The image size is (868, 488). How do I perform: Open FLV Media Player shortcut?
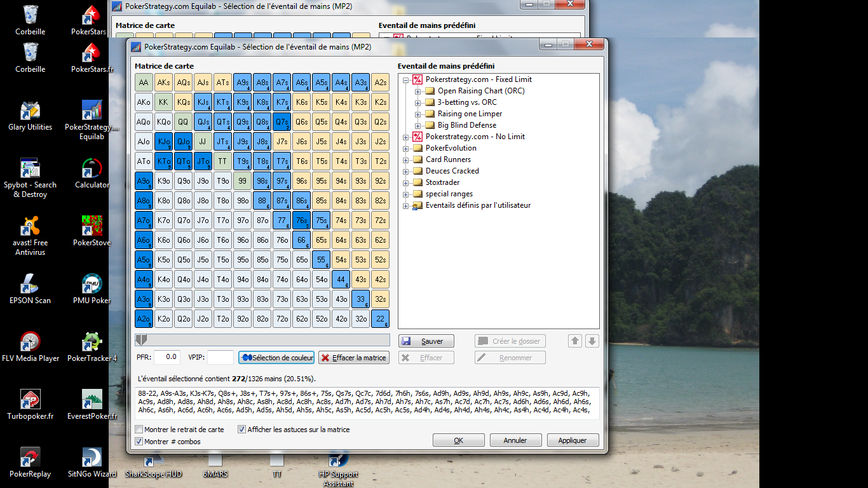pyautogui.click(x=30, y=346)
